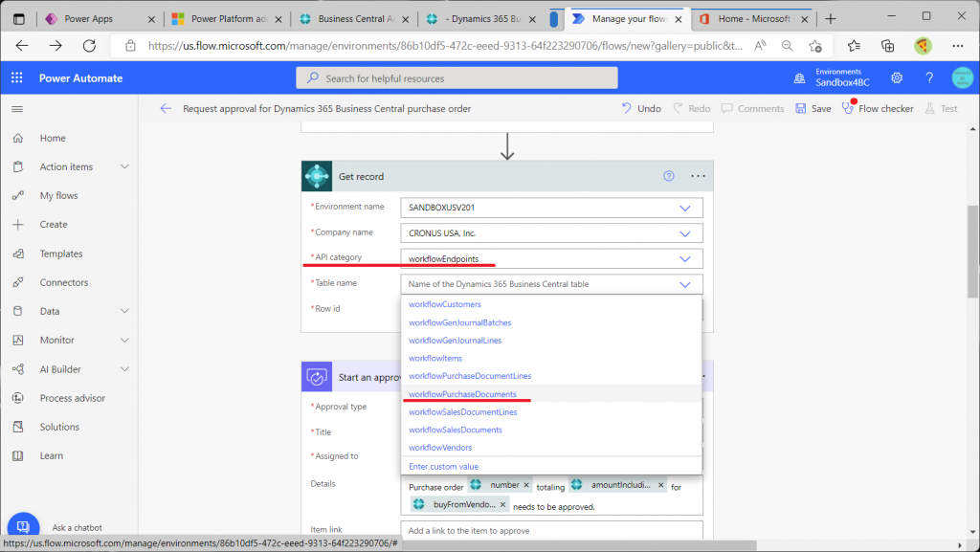
Task: Open Get record action ellipsis menu
Action: tap(698, 176)
